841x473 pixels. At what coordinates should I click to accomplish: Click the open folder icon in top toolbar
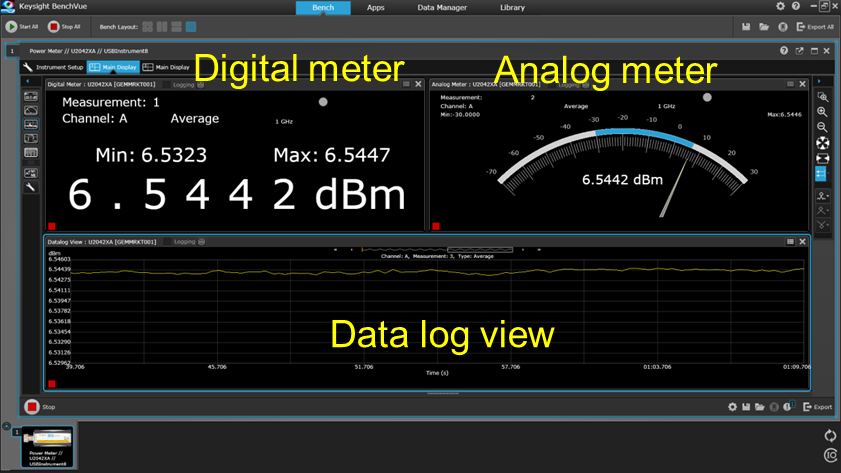click(x=764, y=26)
